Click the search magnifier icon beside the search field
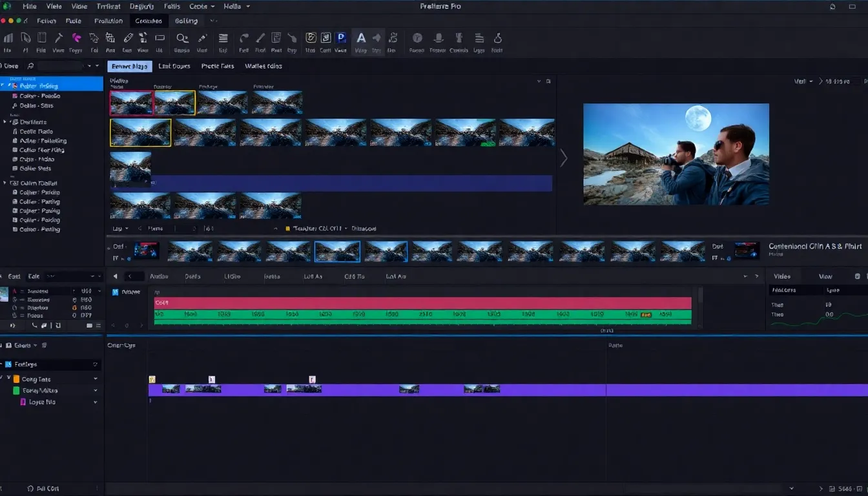This screenshot has width=868, height=496. (x=30, y=66)
